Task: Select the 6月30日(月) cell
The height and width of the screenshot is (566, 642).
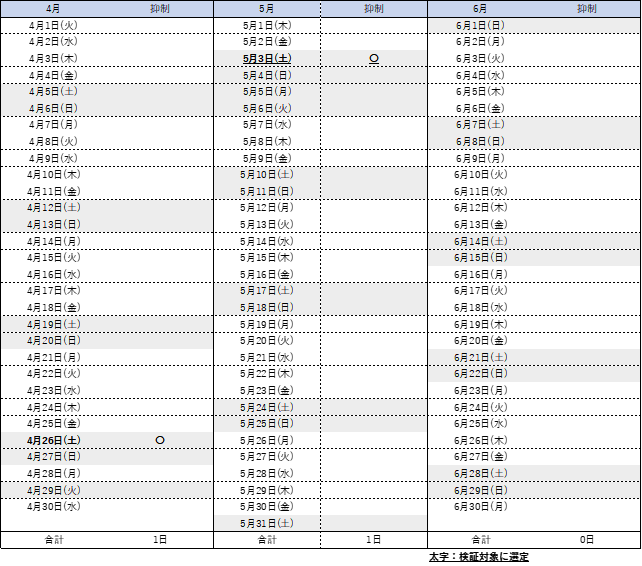Action: pyautogui.click(x=481, y=506)
